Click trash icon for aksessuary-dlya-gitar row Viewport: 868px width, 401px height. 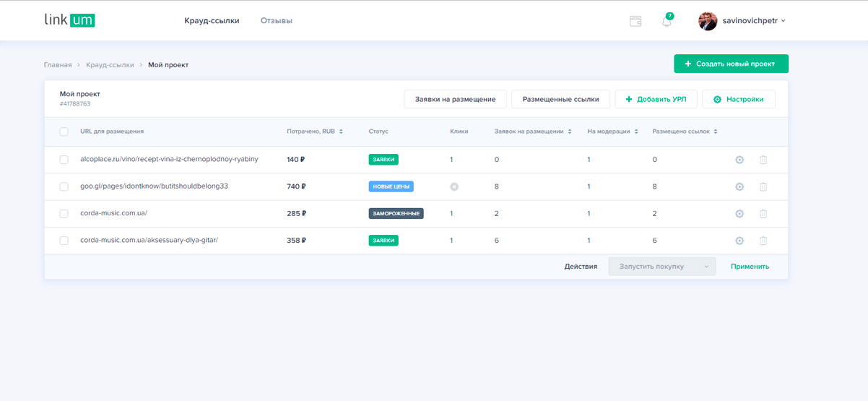(763, 241)
